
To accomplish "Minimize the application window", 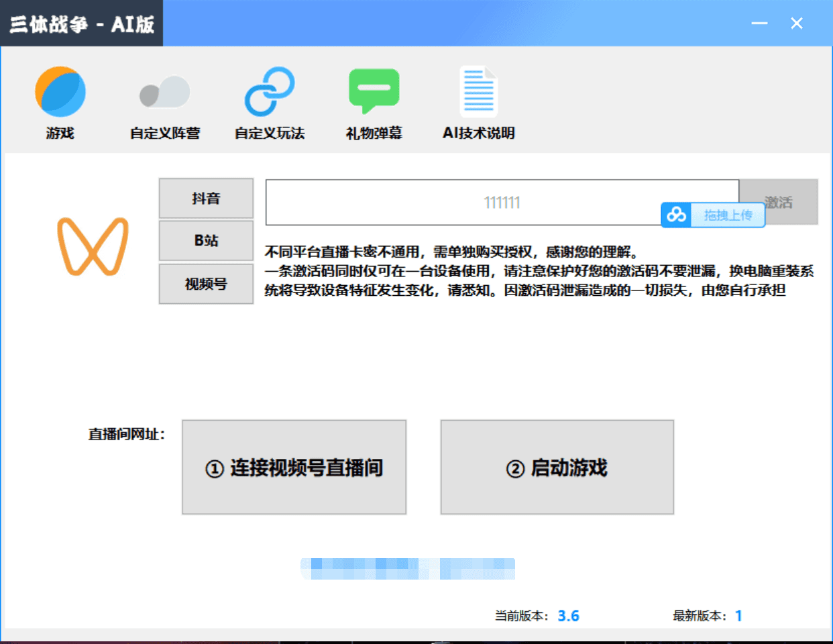I will (x=759, y=23).
